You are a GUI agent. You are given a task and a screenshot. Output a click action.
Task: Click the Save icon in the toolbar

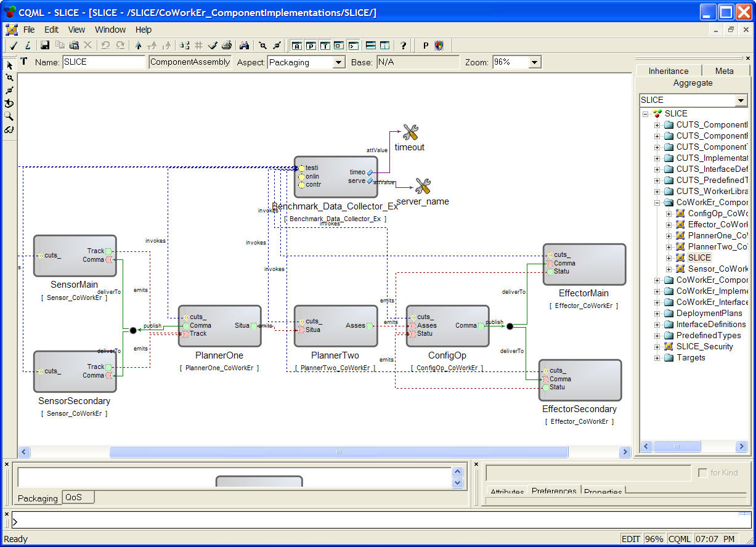45,45
